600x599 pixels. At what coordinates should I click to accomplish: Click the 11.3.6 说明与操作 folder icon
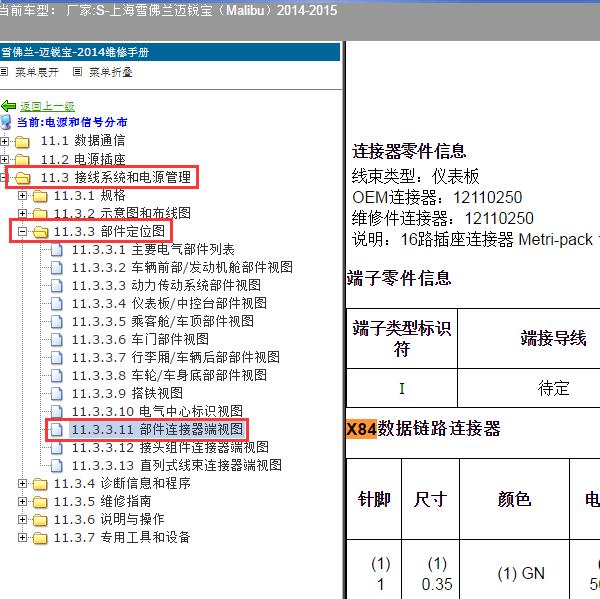(x=40, y=520)
